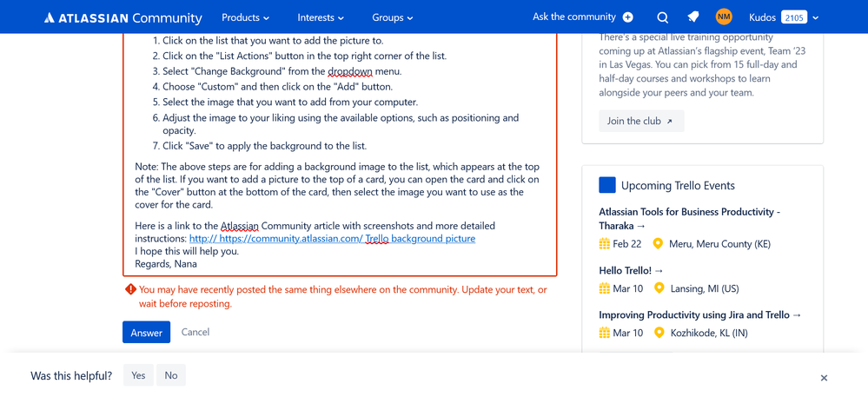This screenshot has height=397, width=868.
Task: Click the location pin for Kozhikode, KL
Action: (x=659, y=333)
